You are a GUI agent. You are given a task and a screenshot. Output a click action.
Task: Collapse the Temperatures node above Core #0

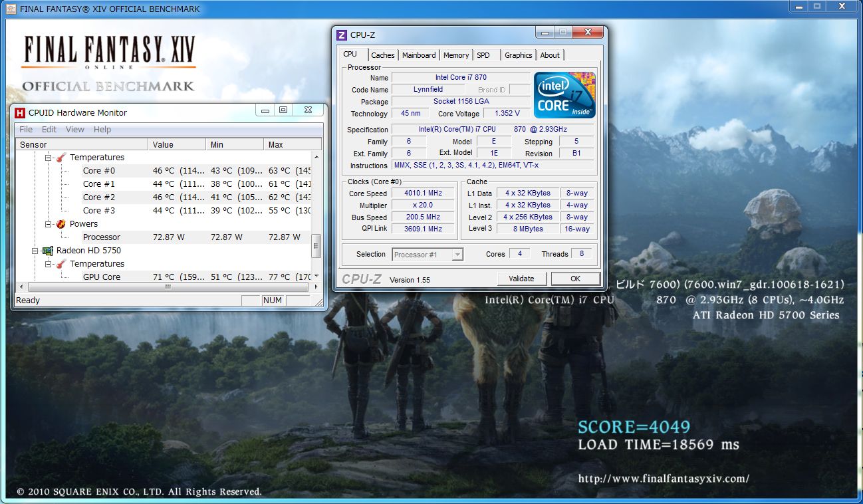pos(49,158)
